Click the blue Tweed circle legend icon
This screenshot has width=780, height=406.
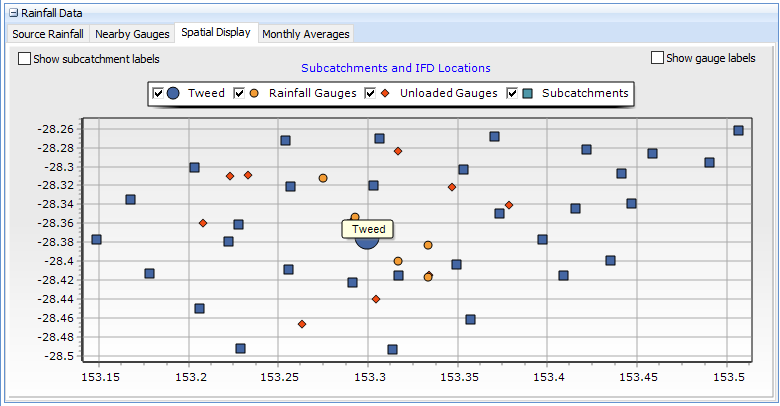tap(173, 93)
